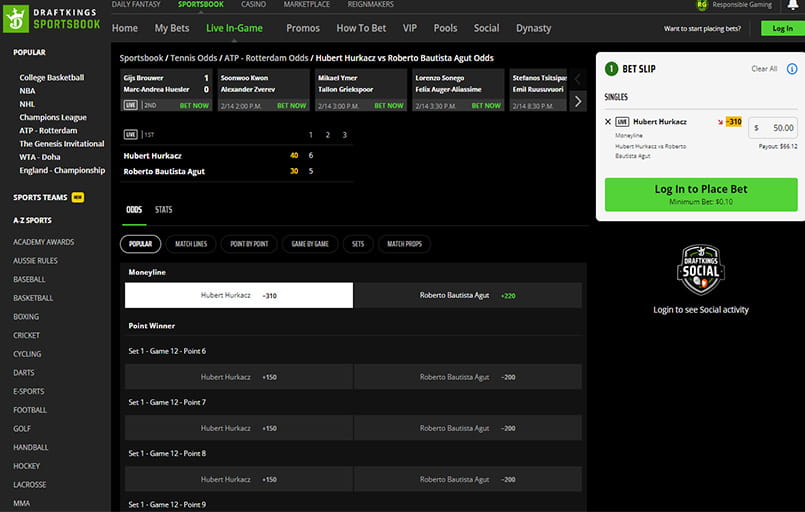Click the LIVE badge on the scoreboard

[130, 135]
